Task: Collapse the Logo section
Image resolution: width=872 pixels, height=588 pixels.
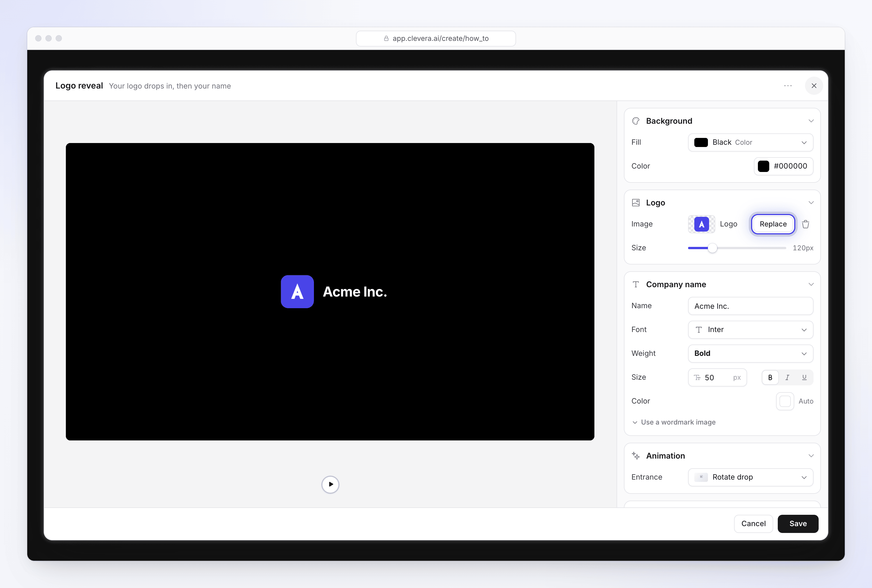Action: (x=811, y=203)
